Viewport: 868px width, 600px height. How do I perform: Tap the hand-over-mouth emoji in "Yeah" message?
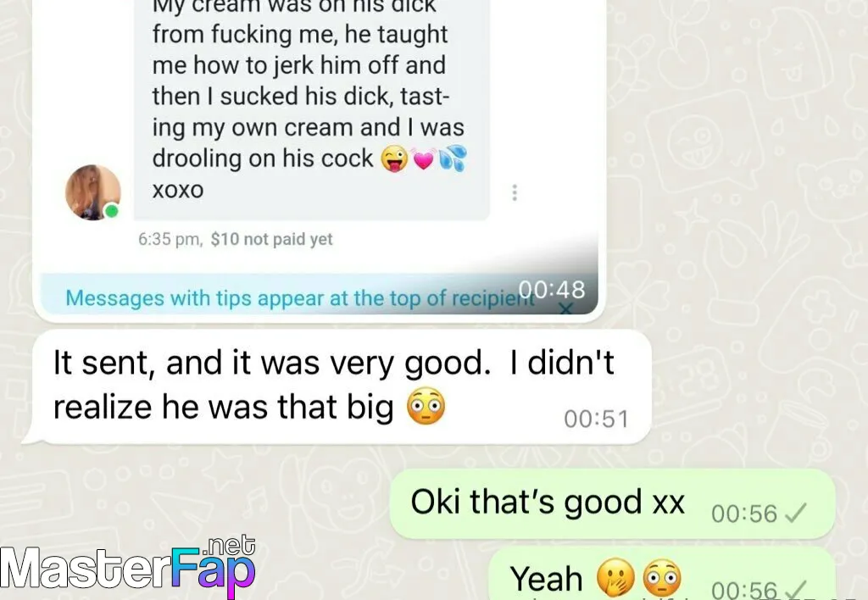615,579
